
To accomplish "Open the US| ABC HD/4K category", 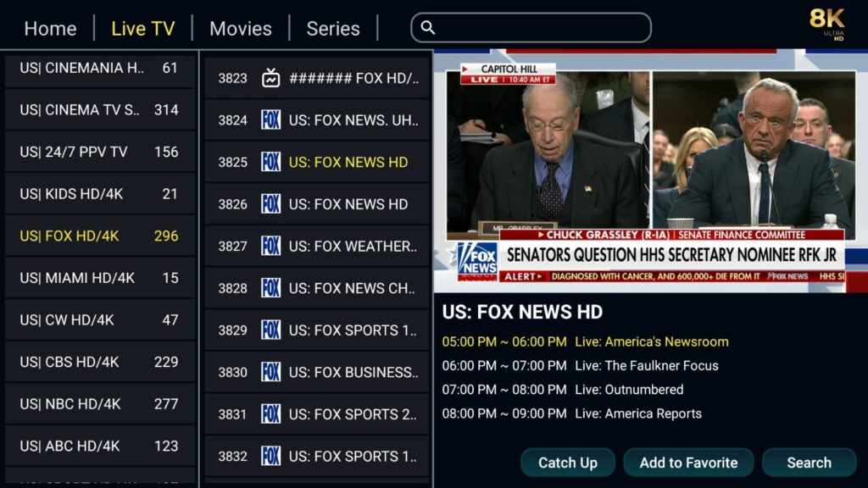I will (x=100, y=446).
